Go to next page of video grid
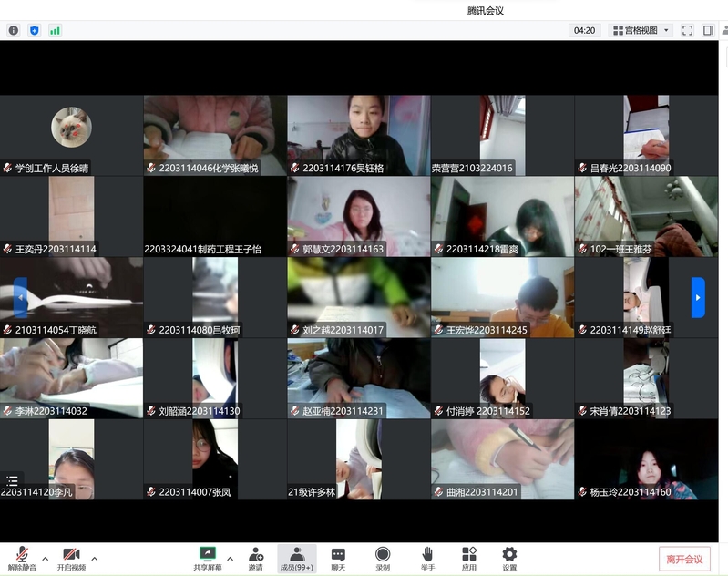The width and height of the screenshot is (728, 576). (x=698, y=297)
